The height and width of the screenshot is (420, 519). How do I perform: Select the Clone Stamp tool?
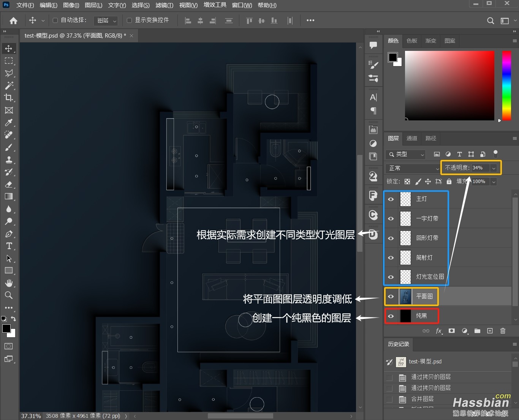click(x=9, y=159)
